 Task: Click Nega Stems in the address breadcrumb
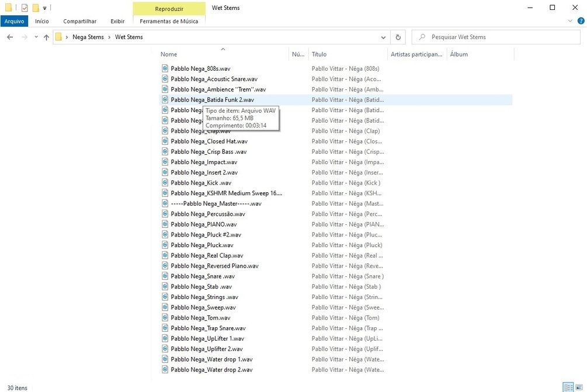coord(88,37)
